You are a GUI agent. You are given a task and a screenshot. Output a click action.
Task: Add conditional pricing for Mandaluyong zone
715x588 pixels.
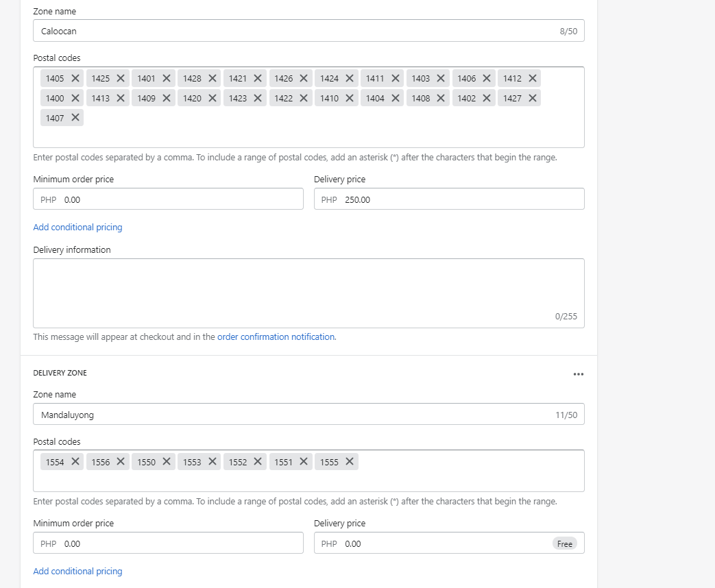pyautogui.click(x=77, y=572)
